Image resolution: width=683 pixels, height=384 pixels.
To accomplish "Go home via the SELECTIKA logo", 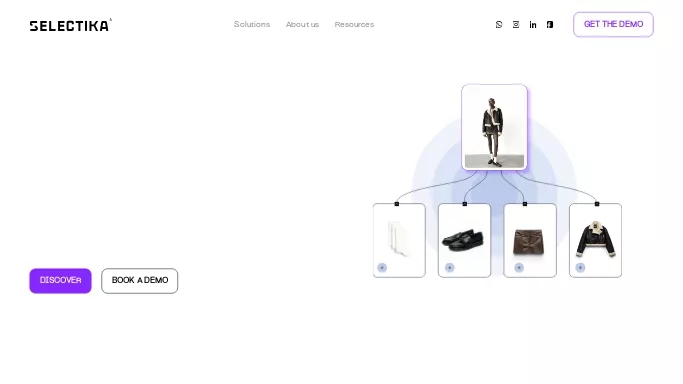I will (70, 25).
